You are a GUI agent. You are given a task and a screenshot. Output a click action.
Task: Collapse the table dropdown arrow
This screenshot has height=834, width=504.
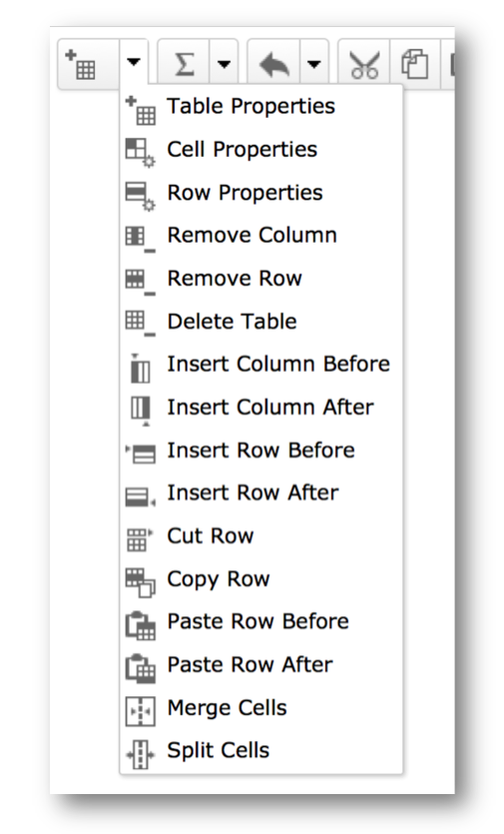tap(134, 63)
